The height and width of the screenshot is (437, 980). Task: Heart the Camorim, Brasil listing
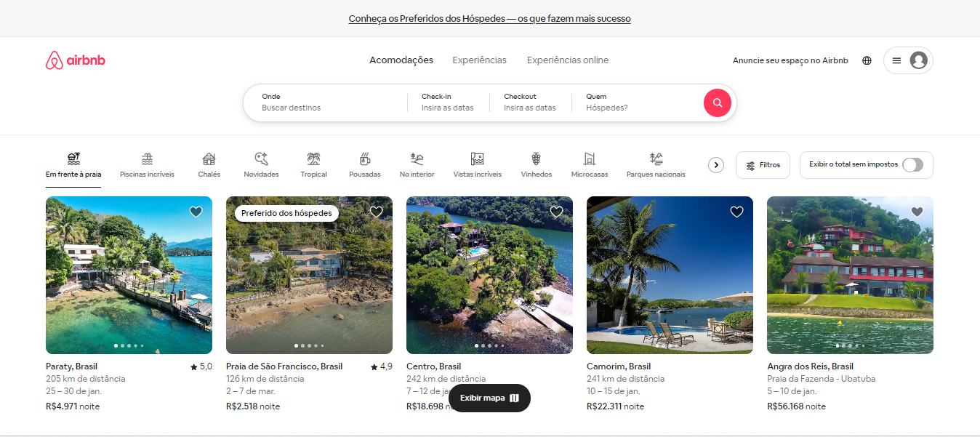coord(736,212)
